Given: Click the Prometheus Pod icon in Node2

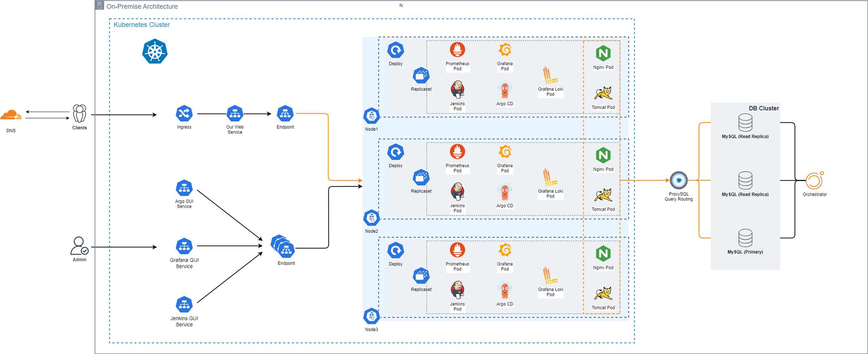Looking at the screenshot, I should pyautogui.click(x=457, y=152).
